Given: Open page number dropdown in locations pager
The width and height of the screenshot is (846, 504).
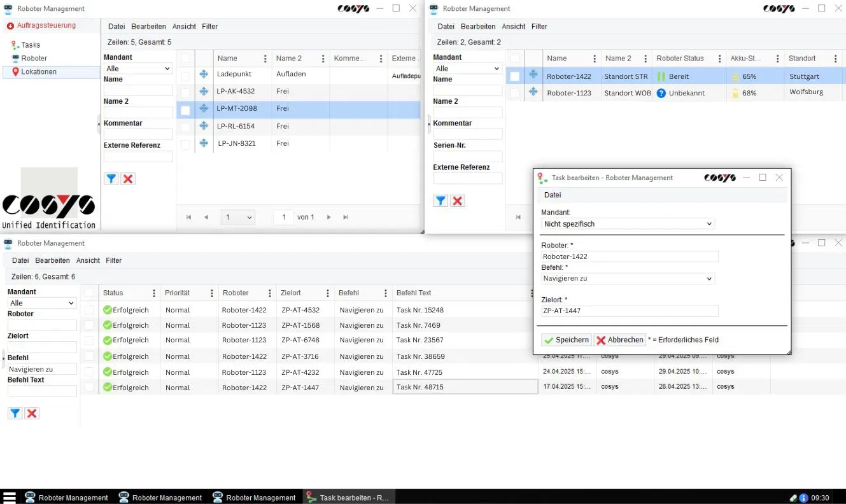Looking at the screenshot, I should pos(237,218).
